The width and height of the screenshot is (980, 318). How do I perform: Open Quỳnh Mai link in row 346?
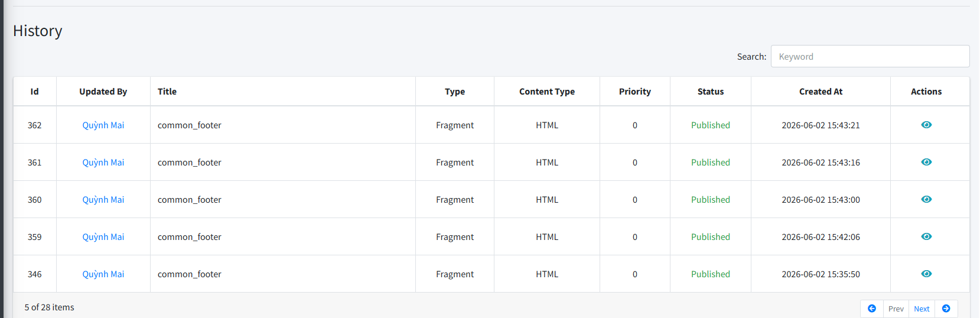[103, 274]
